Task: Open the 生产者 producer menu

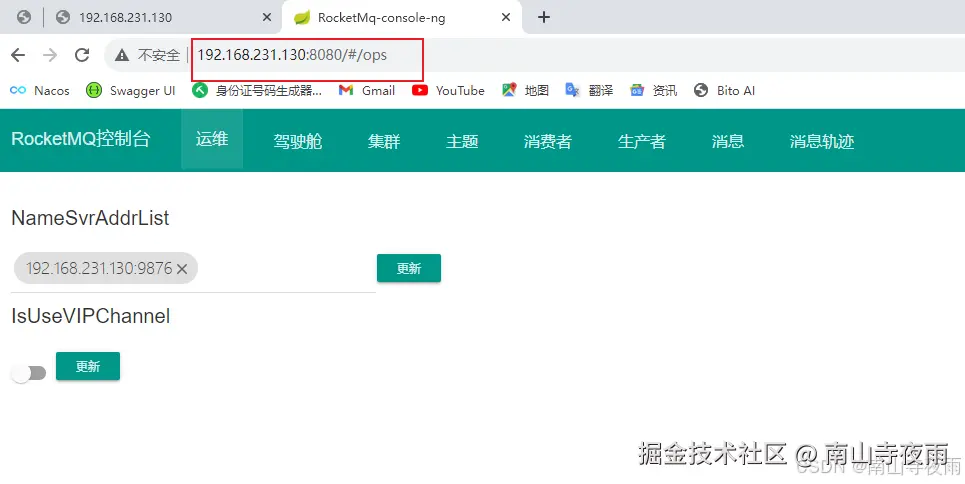Action: pos(642,141)
